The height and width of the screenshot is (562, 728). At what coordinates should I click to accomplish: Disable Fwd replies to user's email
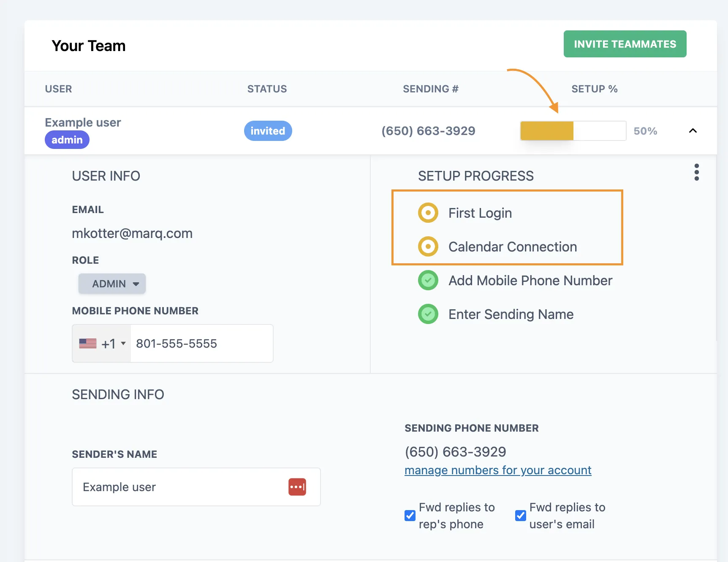[x=520, y=515]
